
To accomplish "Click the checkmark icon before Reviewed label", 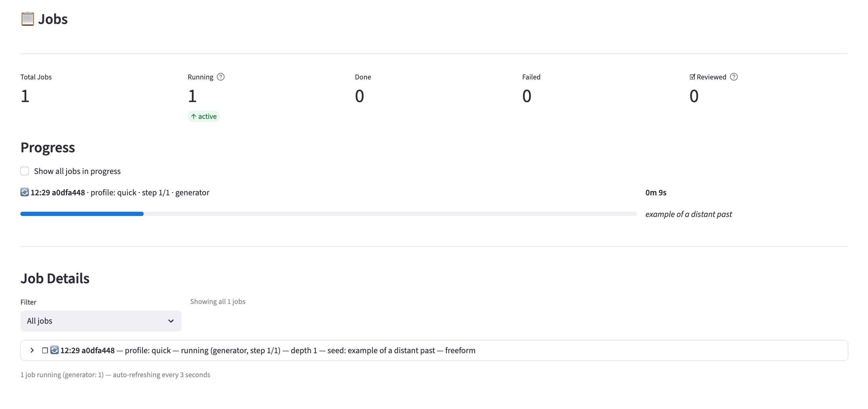I will click(x=692, y=77).
